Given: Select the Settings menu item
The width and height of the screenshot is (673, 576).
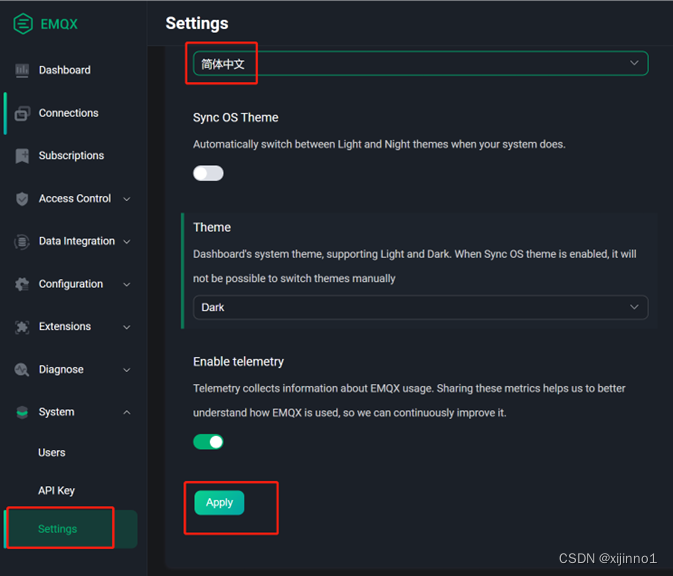Looking at the screenshot, I should click(x=58, y=529).
